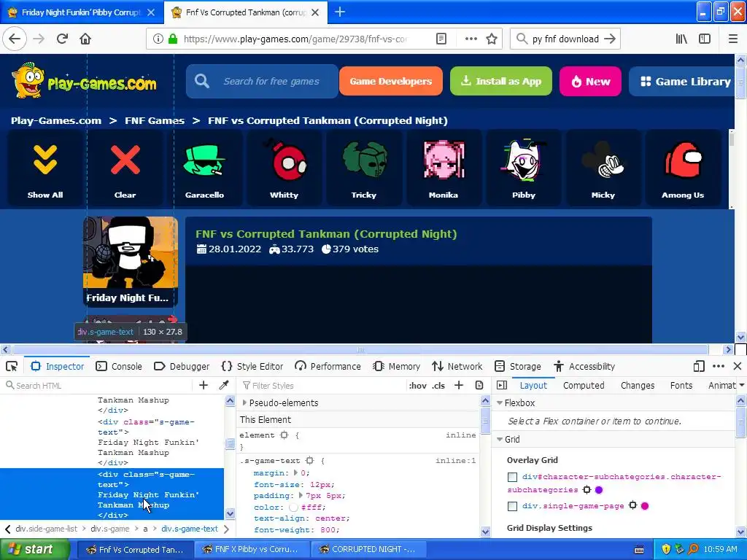
Task: Open the Style Editor tab
Action: (x=252, y=366)
